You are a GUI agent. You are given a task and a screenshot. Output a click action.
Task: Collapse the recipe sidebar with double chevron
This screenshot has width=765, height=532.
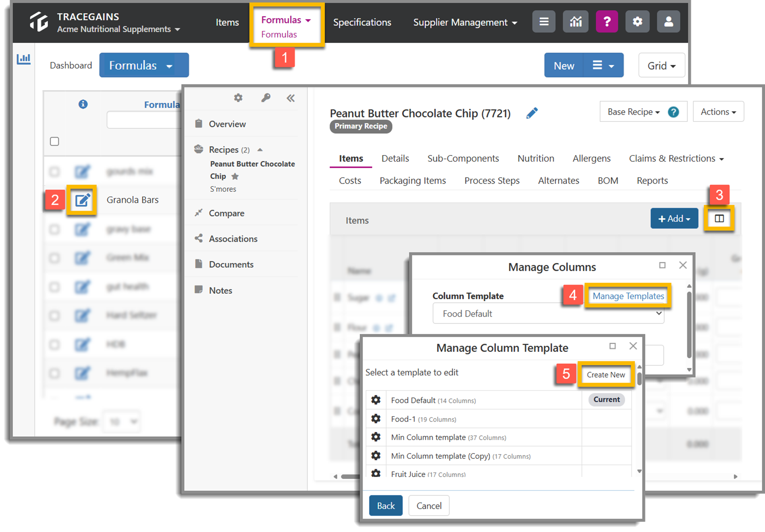[291, 98]
